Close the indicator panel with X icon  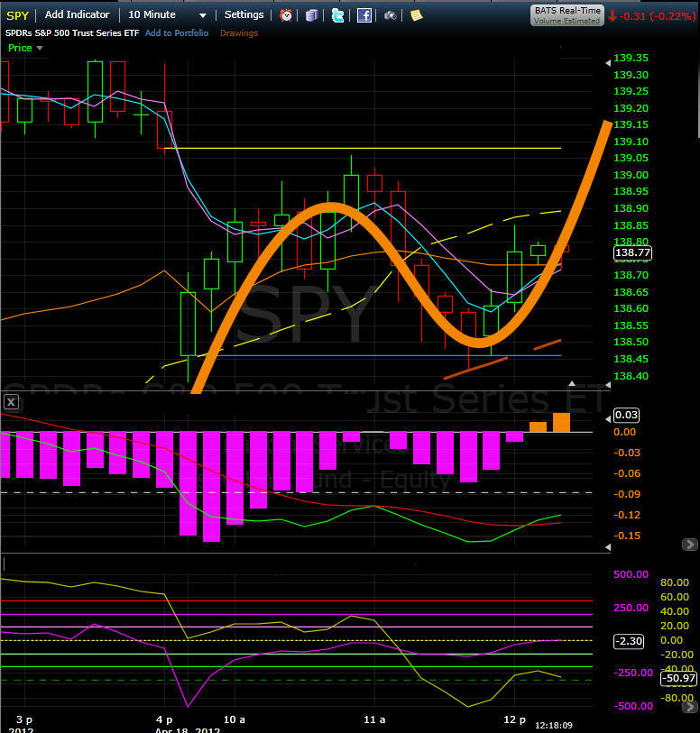[11, 401]
